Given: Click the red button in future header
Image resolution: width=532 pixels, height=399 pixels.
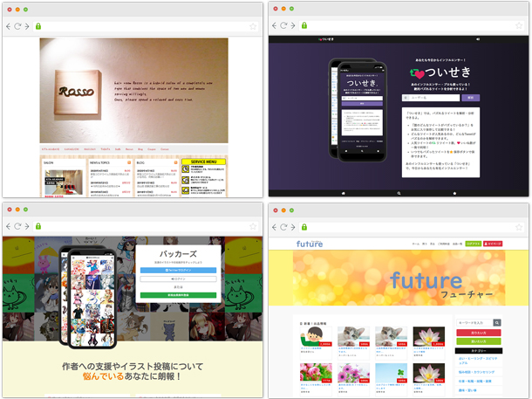Looking at the screenshot, I should click(x=493, y=244).
